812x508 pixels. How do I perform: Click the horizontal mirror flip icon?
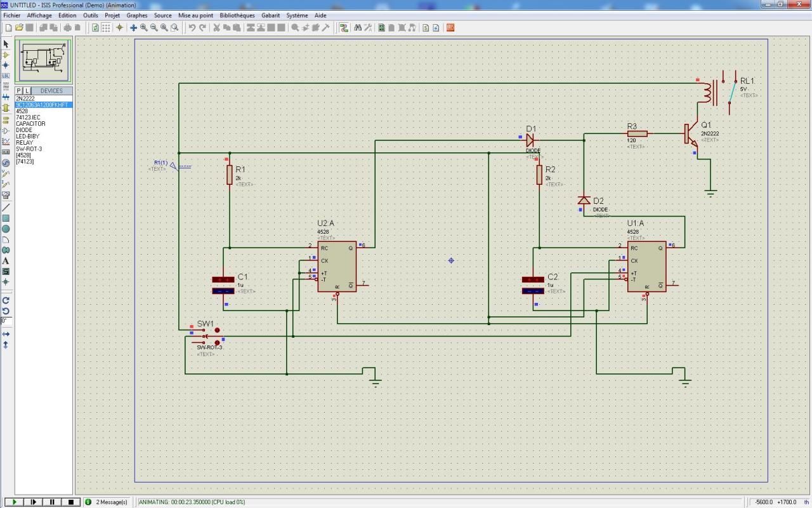(x=6, y=334)
